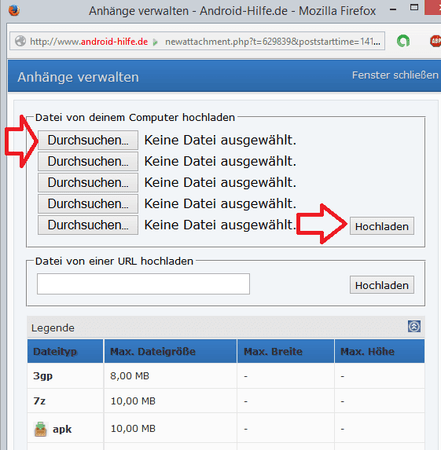Minimize the Firefox window
The width and height of the screenshot is (441, 450).
tap(393, 9)
